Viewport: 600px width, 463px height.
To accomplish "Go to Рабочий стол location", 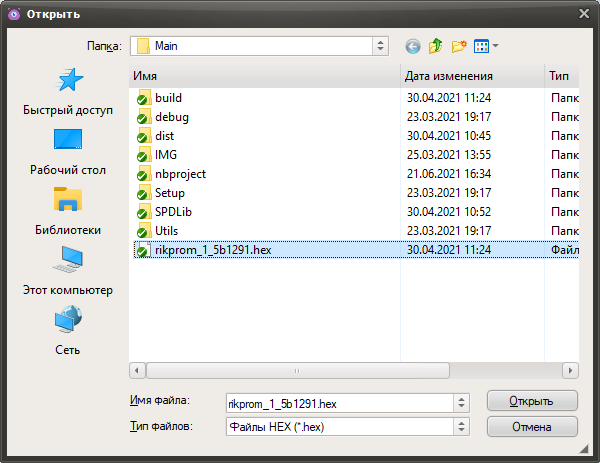I will [68, 152].
